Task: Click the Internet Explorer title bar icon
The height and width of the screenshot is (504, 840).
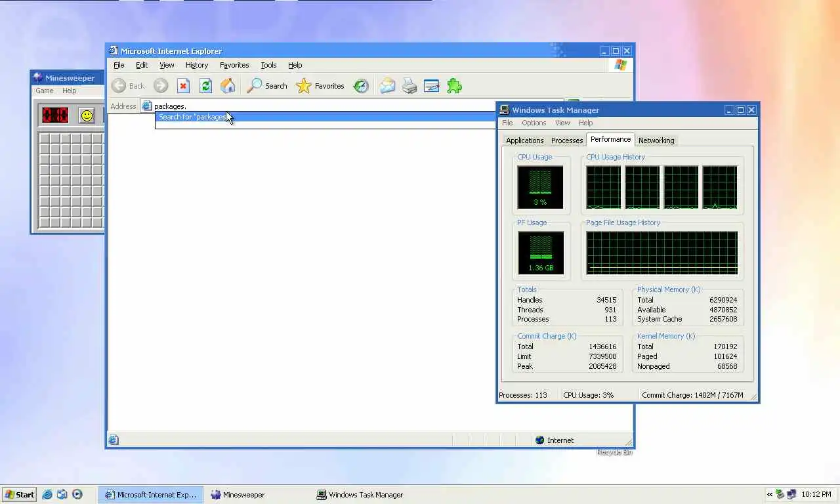Action: [113, 51]
